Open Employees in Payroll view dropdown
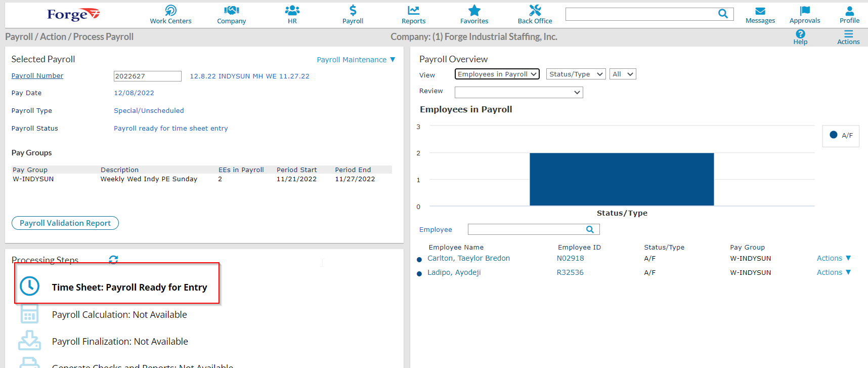This screenshot has width=868, height=368. click(497, 74)
